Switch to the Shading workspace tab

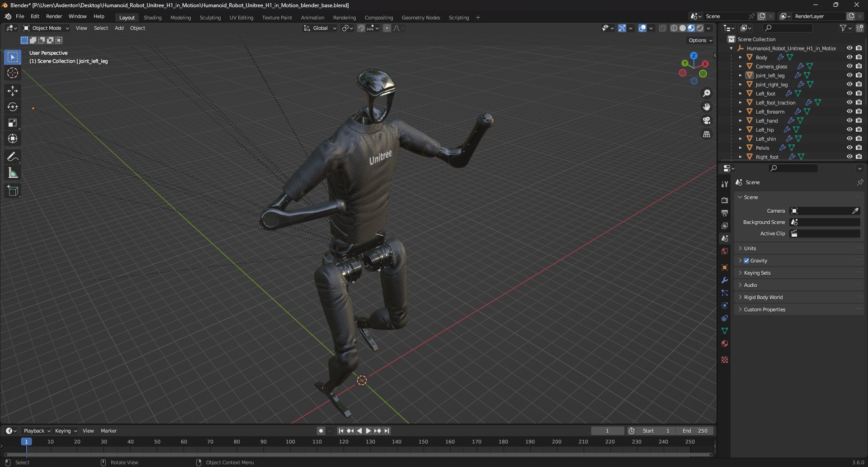[152, 18]
